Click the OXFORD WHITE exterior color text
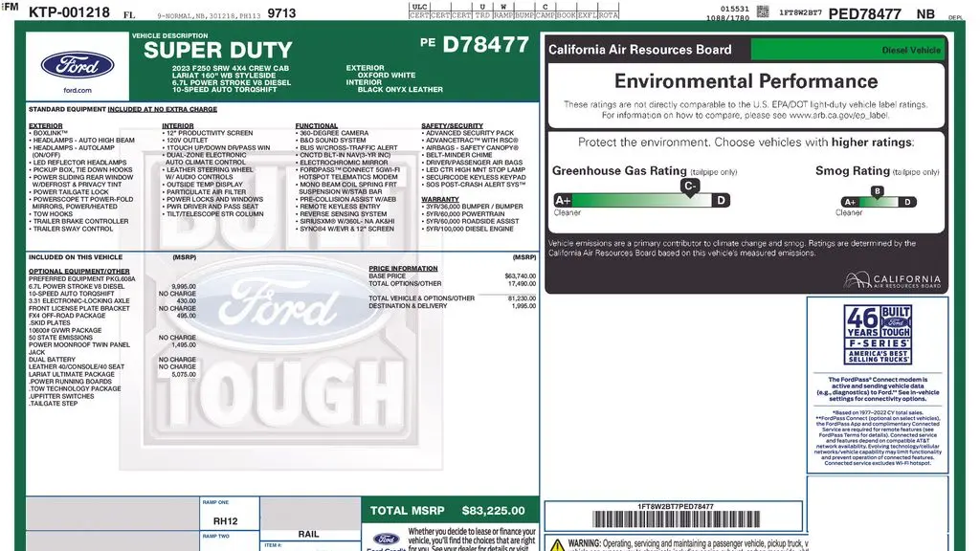Image resolution: width=980 pixels, height=551 pixels. coord(387,75)
